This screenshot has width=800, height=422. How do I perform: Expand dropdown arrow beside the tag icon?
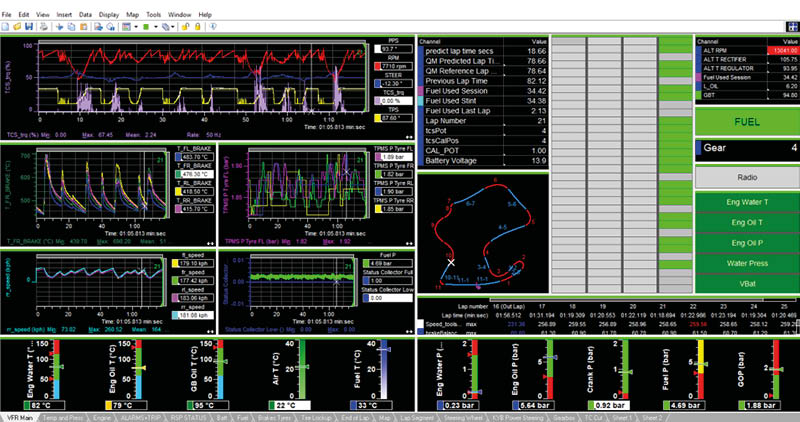pyautogui.click(x=173, y=27)
